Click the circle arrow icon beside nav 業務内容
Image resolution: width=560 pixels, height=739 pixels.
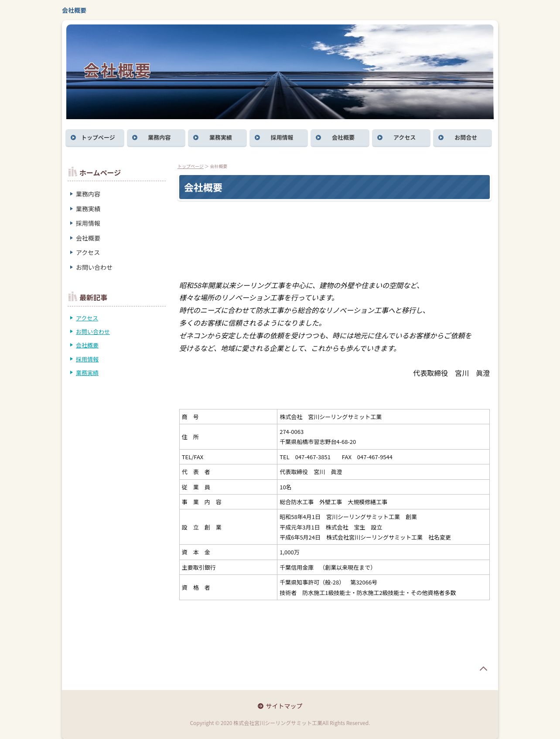[135, 137]
